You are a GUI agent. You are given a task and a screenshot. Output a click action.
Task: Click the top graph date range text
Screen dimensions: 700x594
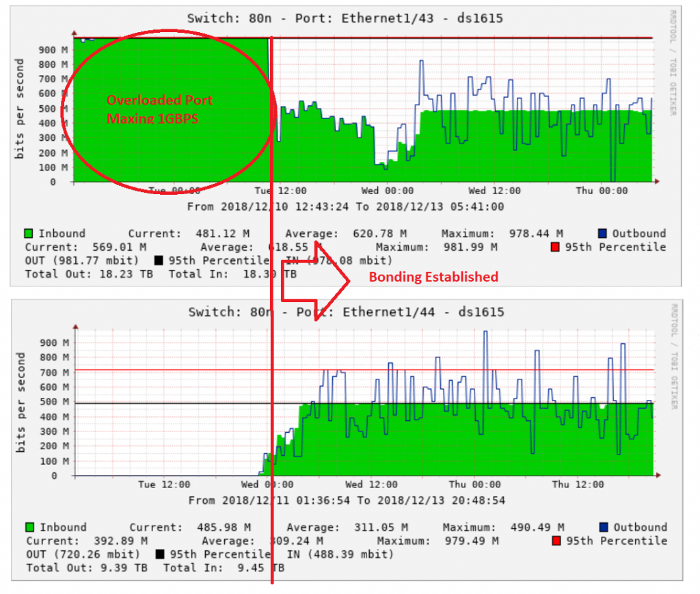(345, 206)
